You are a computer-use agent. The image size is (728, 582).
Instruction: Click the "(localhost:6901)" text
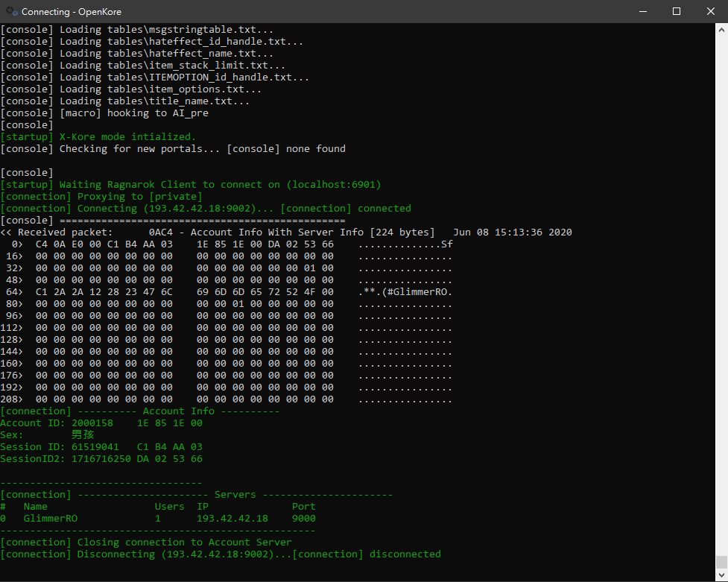(334, 185)
